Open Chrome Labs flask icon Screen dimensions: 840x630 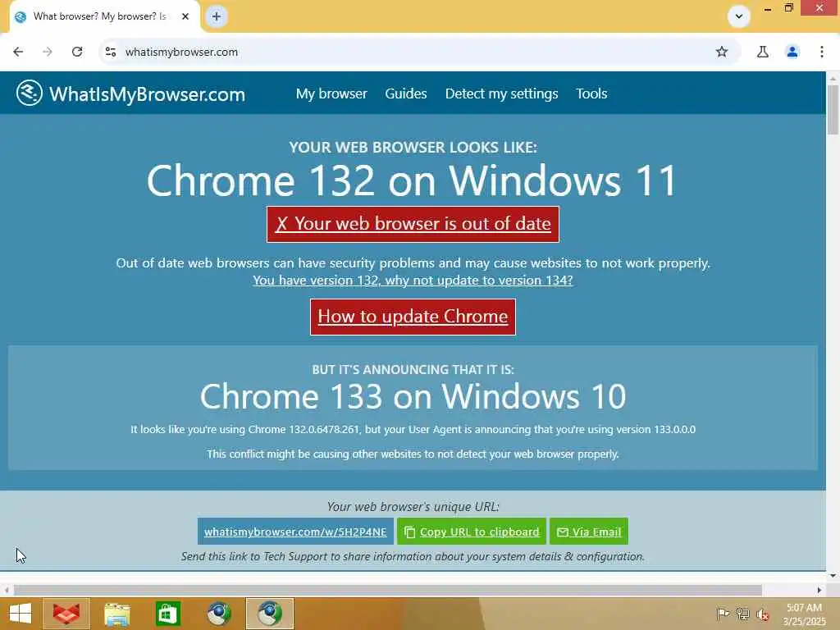point(763,52)
